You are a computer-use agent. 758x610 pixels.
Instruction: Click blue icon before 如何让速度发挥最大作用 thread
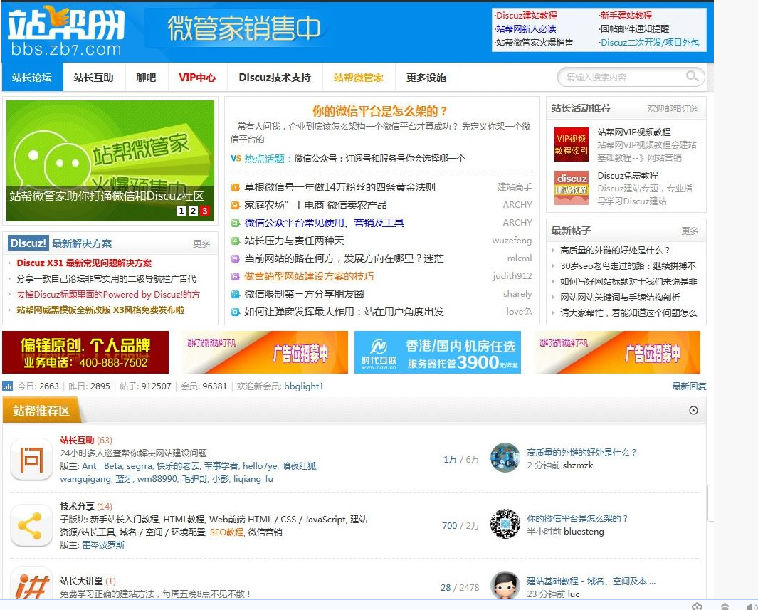click(235, 312)
